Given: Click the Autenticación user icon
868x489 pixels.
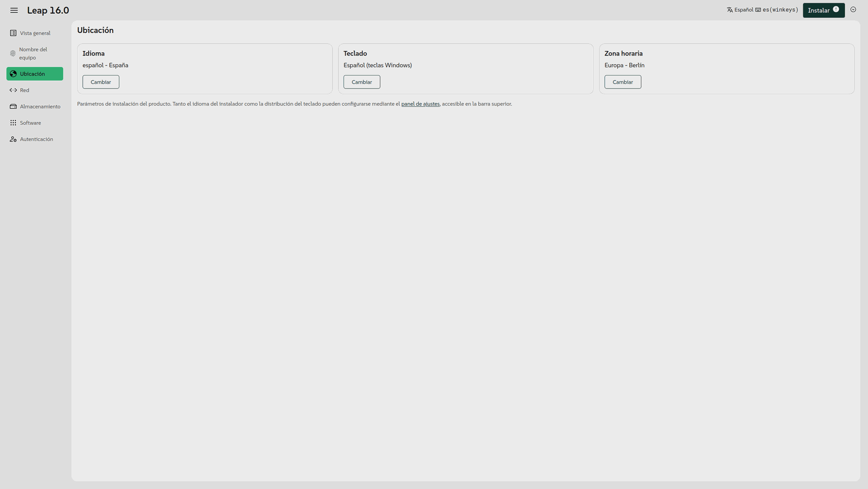Looking at the screenshot, I should tap(13, 139).
